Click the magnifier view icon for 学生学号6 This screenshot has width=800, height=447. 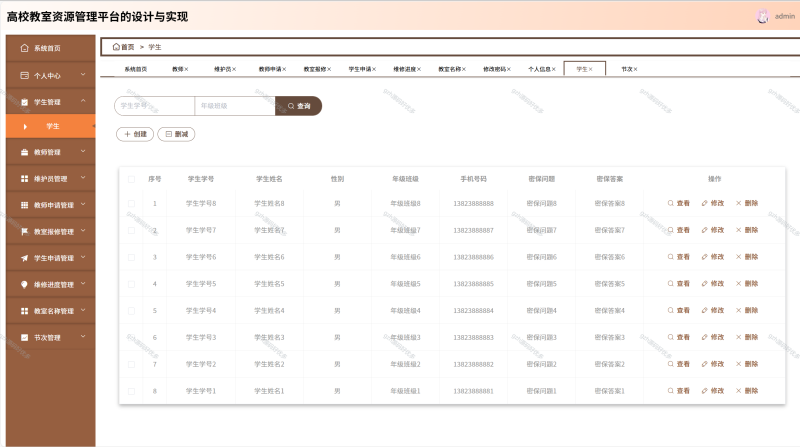click(670, 257)
